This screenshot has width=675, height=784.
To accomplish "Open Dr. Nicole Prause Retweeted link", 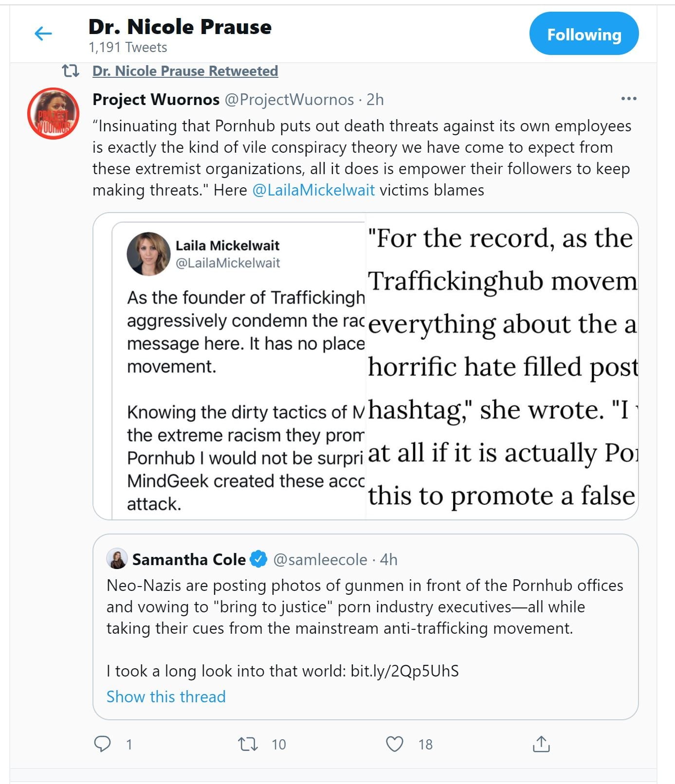I will 185,71.
